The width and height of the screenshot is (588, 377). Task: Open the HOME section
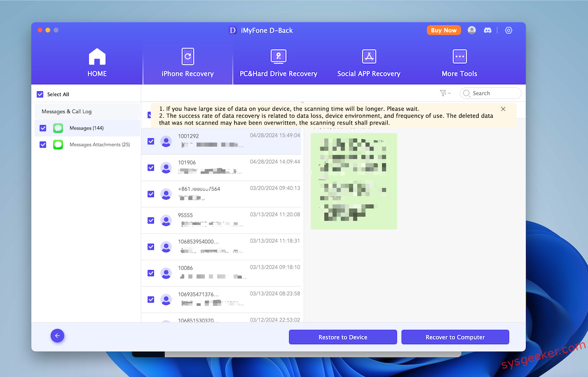(97, 63)
